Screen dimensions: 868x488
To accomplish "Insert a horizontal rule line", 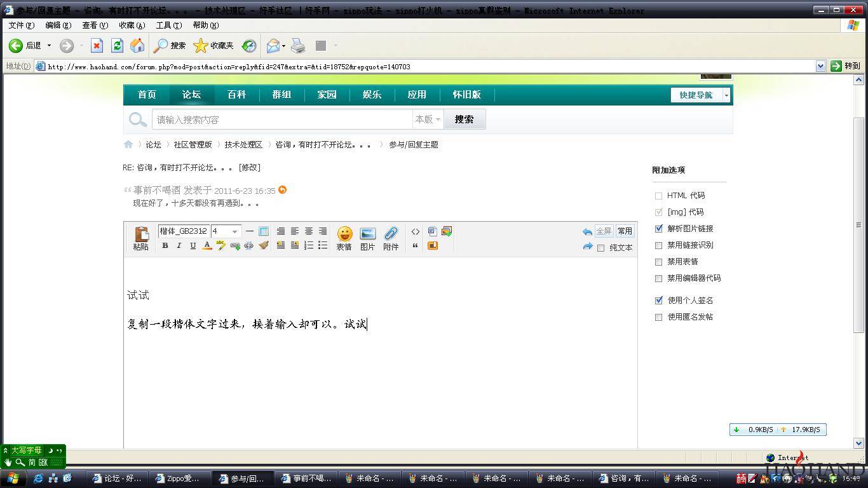I will tap(250, 231).
